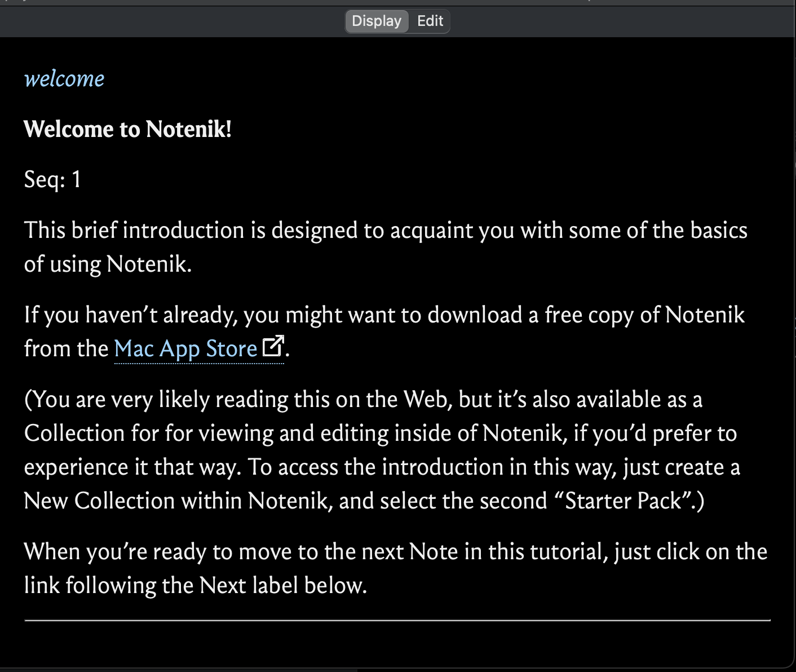Viewport: 796px width, 672px height.
Task: Click the words "of using Notenik."
Action: point(108,264)
